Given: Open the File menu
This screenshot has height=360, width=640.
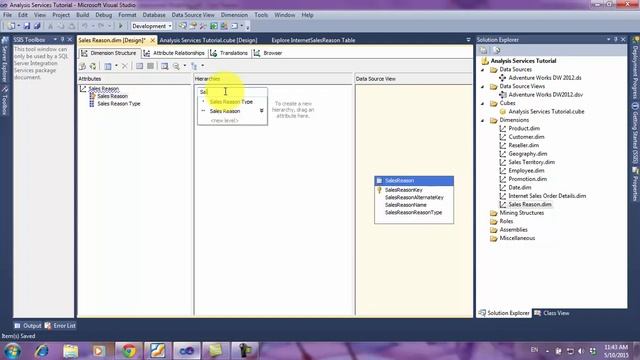Looking at the screenshot, I should point(7,15).
